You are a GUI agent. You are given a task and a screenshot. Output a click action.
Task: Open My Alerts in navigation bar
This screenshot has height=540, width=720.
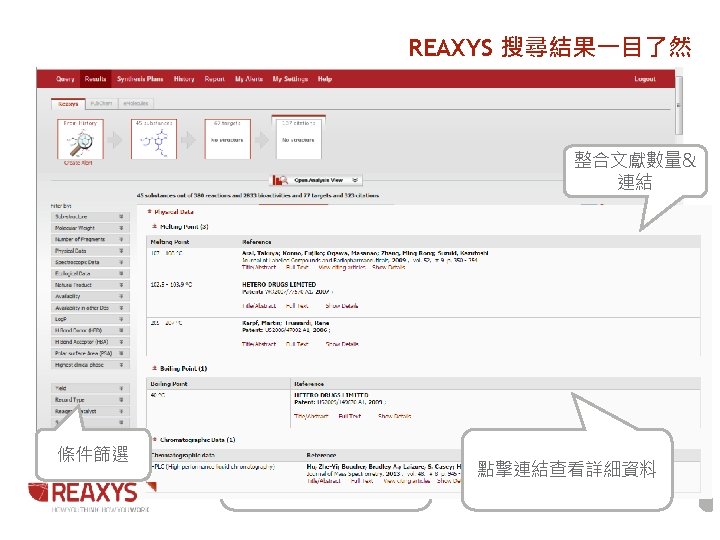249,79
